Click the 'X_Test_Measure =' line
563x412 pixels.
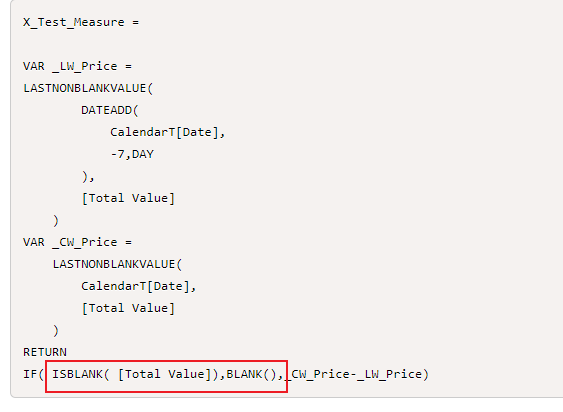click(81, 22)
